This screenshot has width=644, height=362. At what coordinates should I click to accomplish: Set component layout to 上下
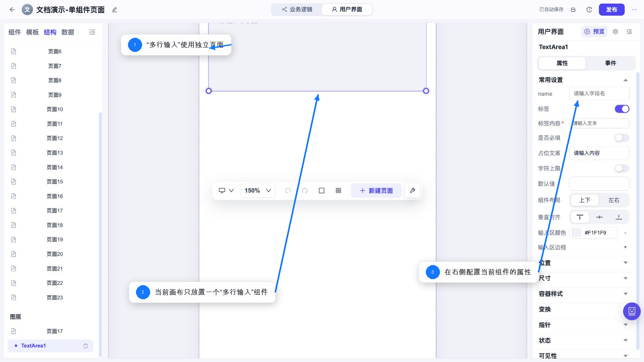point(585,200)
